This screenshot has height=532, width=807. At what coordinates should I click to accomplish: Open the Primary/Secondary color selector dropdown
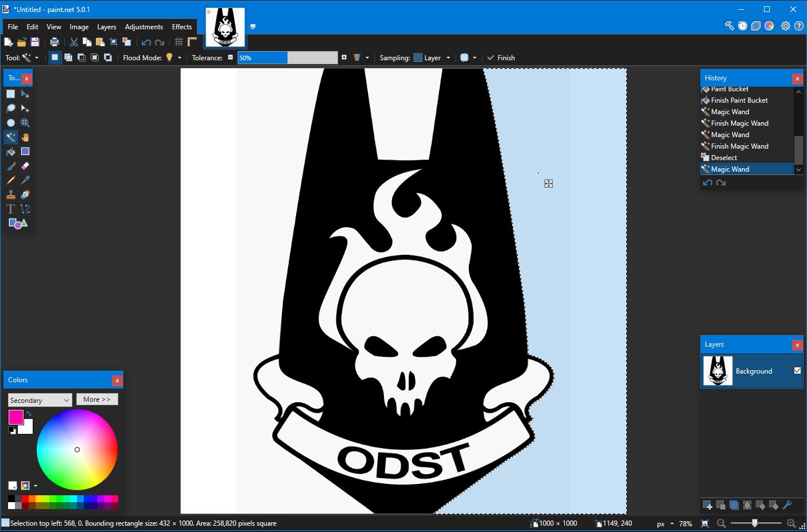40,400
